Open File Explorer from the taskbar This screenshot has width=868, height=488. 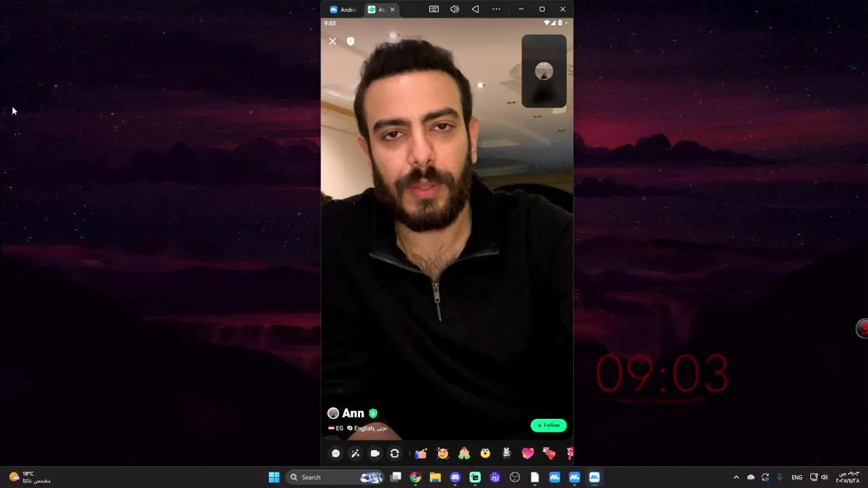(435, 477)
